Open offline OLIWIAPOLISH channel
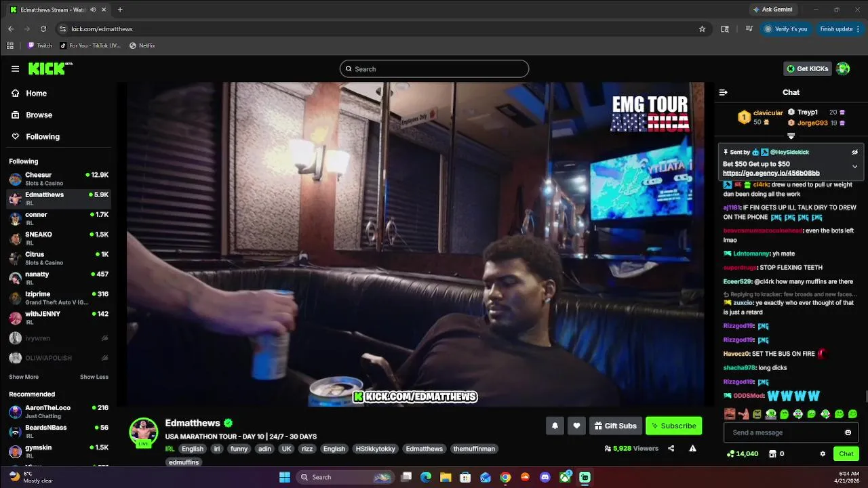This screenshot has width=868, height=488. 58,358
